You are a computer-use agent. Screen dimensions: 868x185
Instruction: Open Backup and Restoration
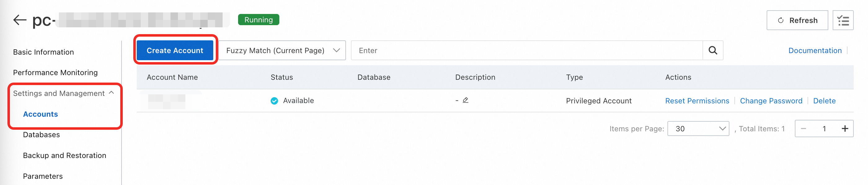[64, 155]
